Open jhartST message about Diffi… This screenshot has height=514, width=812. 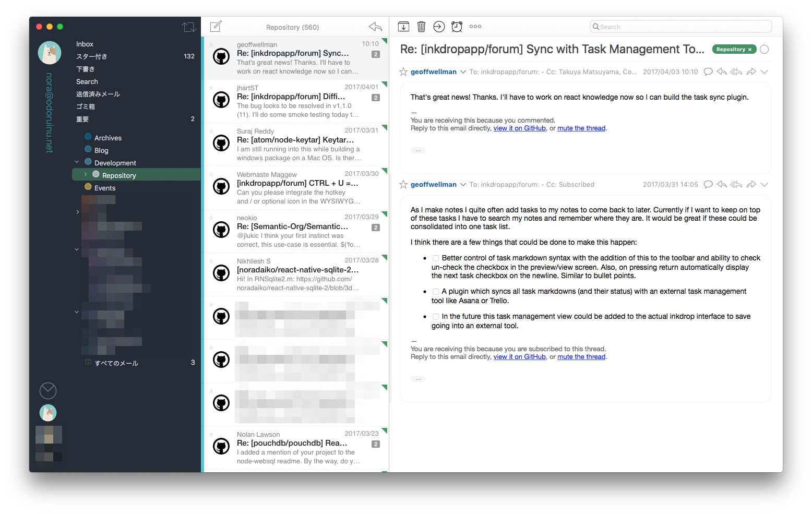pyautogui.click(x=296, y=101)
